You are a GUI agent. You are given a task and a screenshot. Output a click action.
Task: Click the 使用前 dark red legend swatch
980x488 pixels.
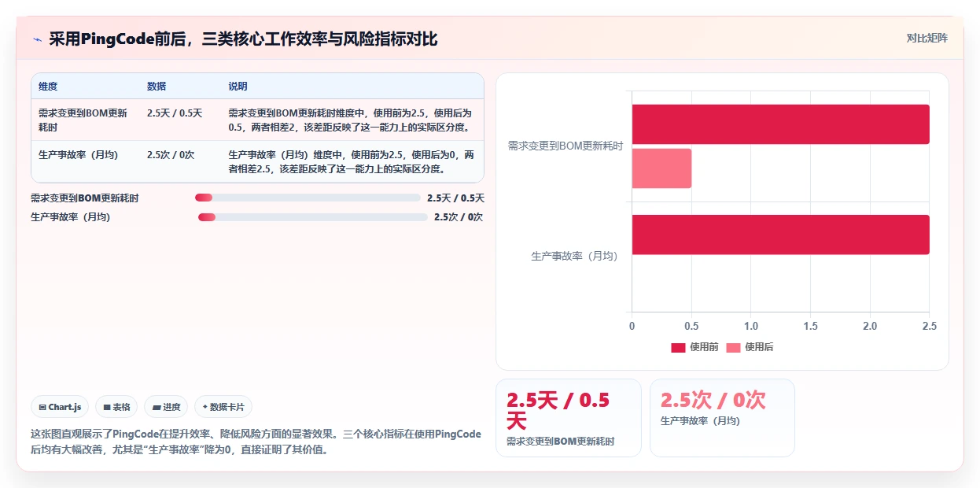click(678, 348)
